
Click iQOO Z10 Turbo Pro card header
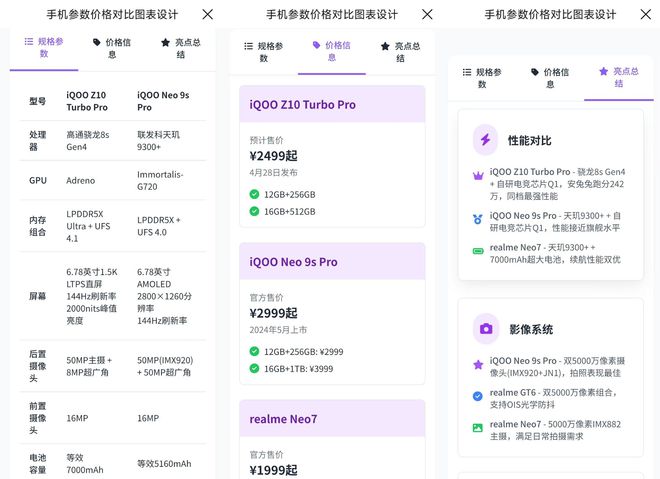[332, 104]
